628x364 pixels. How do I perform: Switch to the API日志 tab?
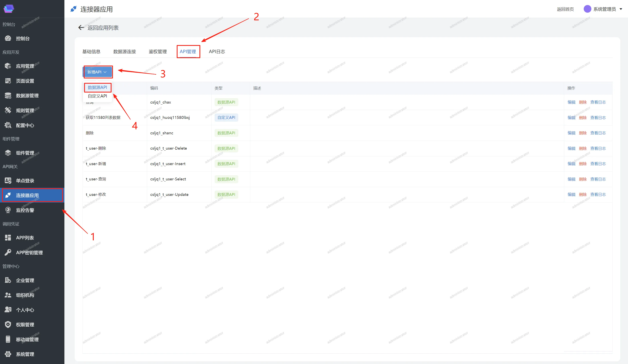click(x=217, y=51)
